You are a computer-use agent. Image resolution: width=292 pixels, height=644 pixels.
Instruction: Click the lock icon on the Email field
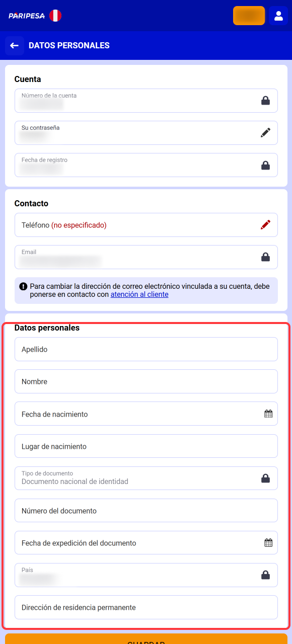[266, 257]
